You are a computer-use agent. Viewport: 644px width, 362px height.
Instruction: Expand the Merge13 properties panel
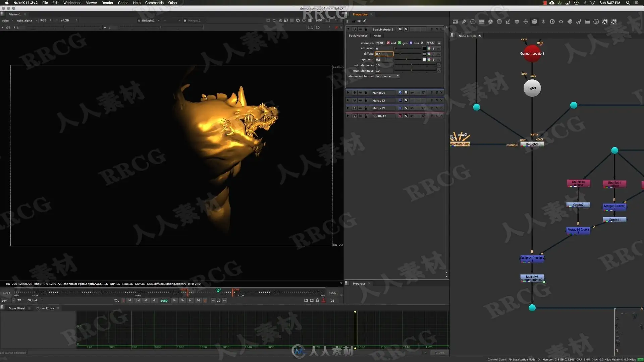click(x=348, y=100)
